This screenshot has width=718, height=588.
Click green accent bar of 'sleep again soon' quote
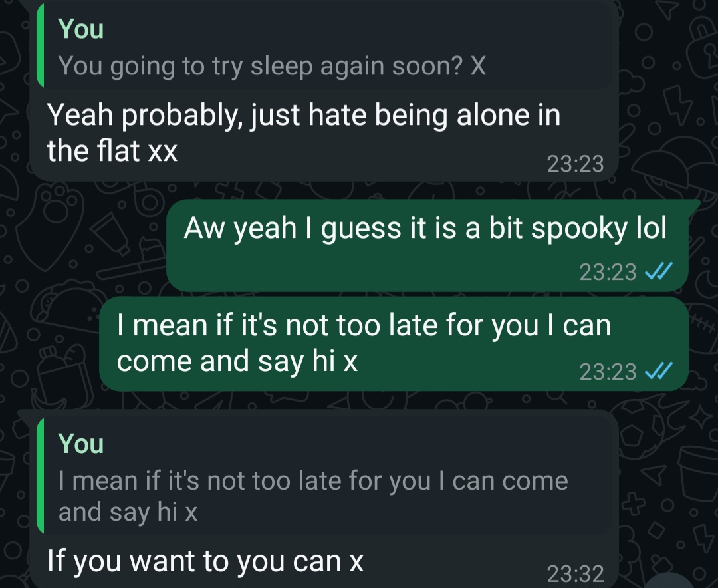pyautogui.click(x=41, y=45)
